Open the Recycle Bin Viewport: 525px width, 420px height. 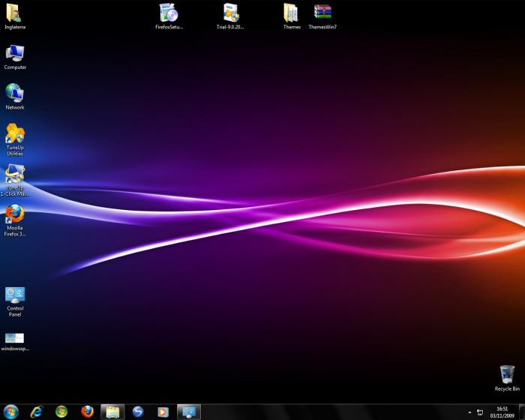point(507,375)
